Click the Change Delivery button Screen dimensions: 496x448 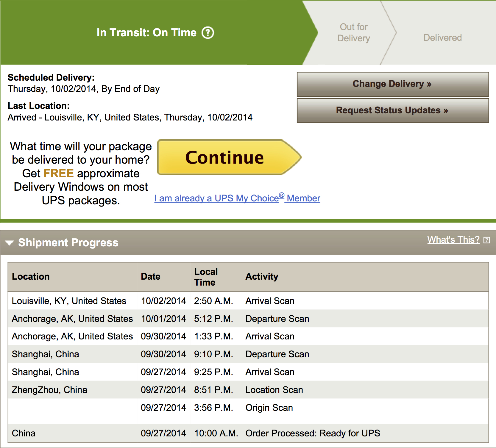393,84
